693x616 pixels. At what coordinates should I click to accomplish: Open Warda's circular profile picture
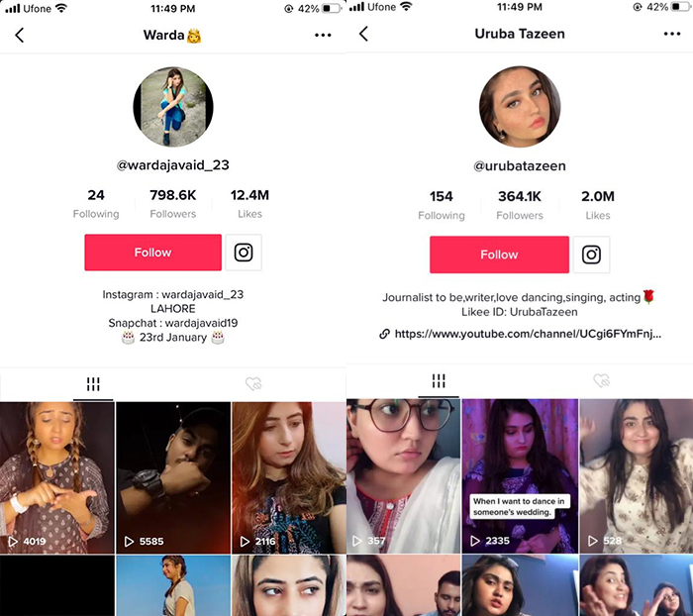tap(173, 107)
